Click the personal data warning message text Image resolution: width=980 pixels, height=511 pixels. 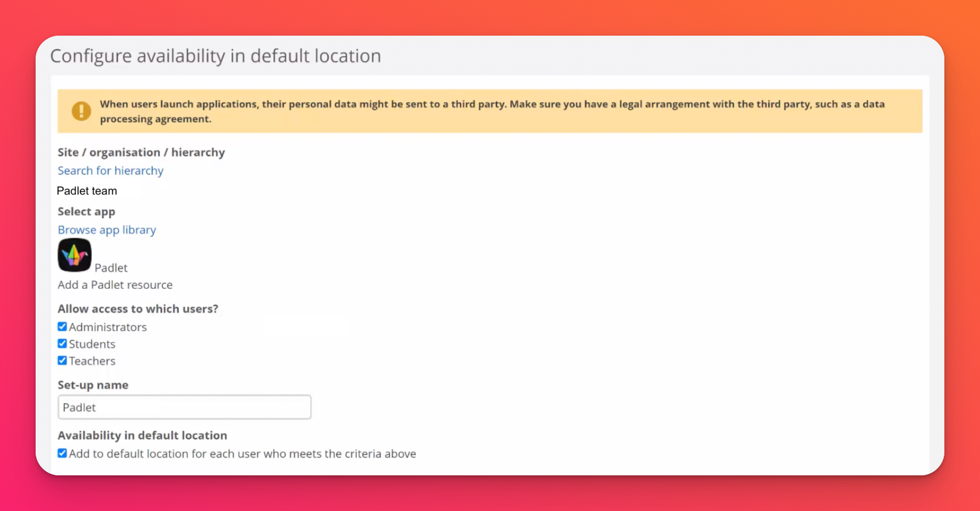(x=492, y=111)
